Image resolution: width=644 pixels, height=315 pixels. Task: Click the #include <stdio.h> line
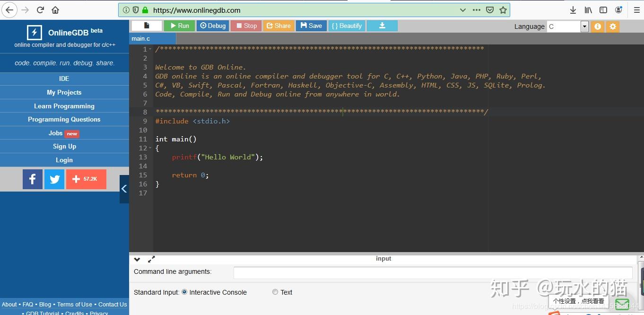tap(192, 121)
